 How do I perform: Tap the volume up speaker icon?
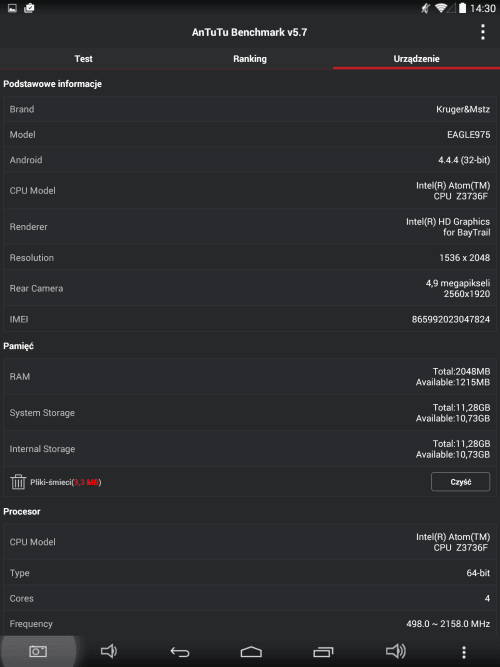click(395, 651)
